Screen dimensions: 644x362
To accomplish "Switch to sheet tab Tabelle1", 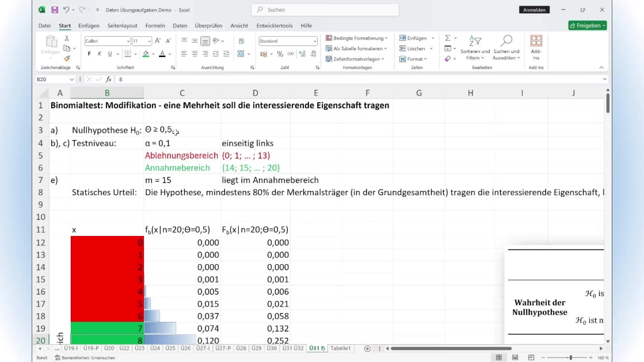I will [341, 348].
